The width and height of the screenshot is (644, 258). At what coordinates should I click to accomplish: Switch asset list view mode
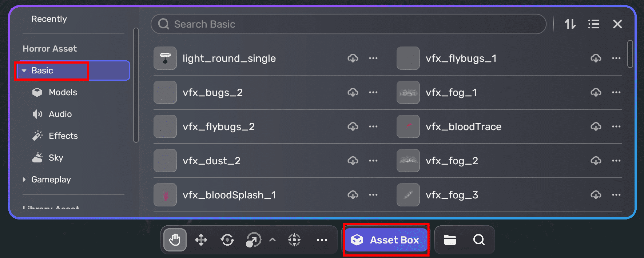click(x=594, y=24)
